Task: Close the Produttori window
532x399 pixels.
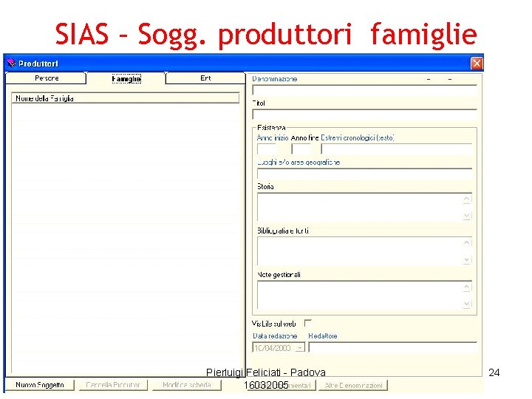Action: 477,63
